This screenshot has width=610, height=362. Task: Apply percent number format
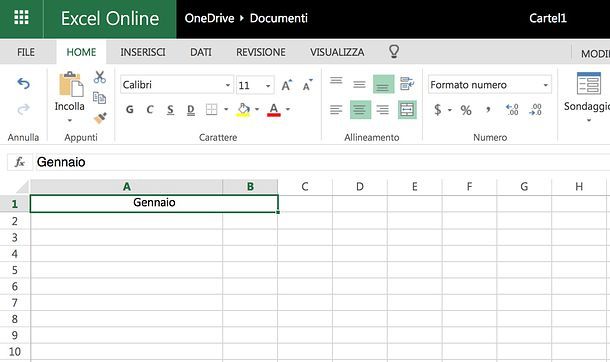click(466, 110)
